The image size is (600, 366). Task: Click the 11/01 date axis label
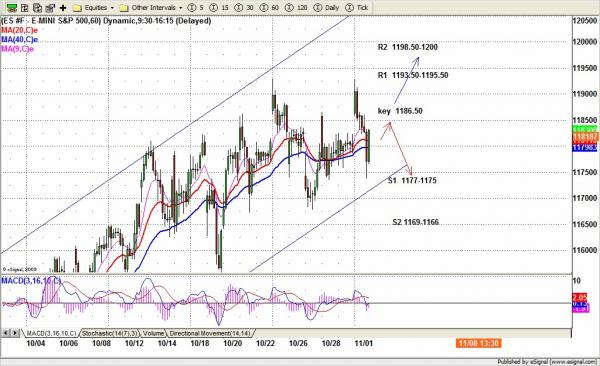coord(364,343)
